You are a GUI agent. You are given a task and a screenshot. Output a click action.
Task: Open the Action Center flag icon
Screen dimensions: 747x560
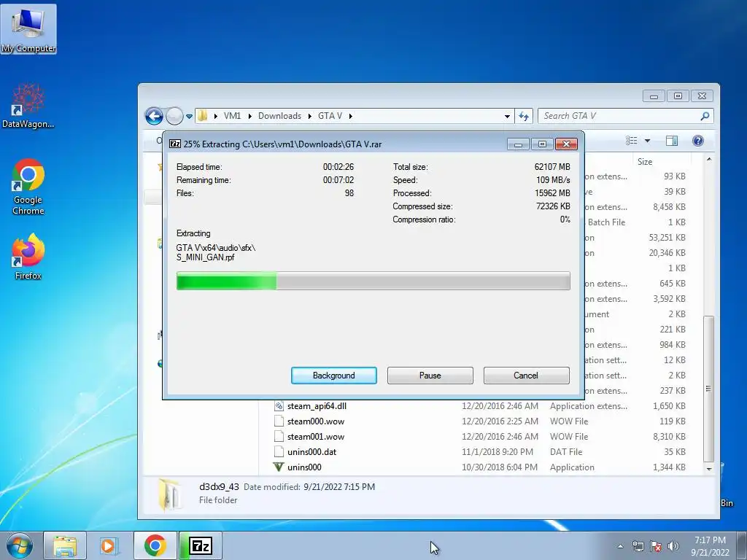point(656,546)
